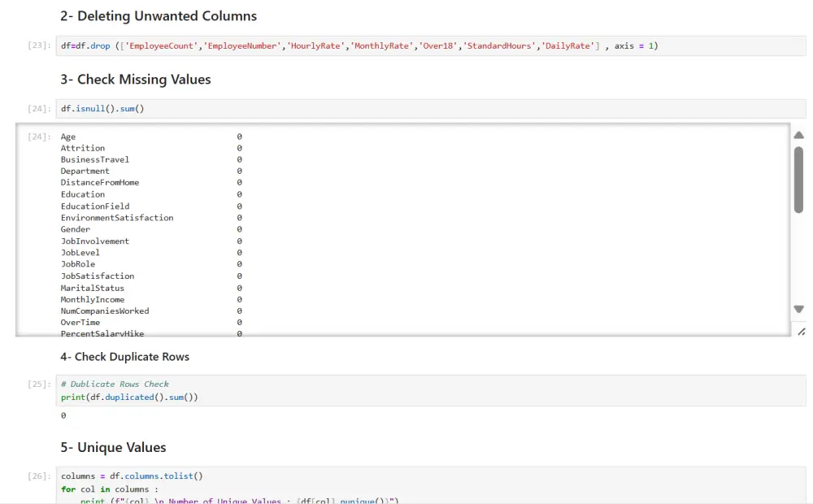Click the duplicate rows check code cell
Viewport: 813px width, 504px height.
pos(431,391)
